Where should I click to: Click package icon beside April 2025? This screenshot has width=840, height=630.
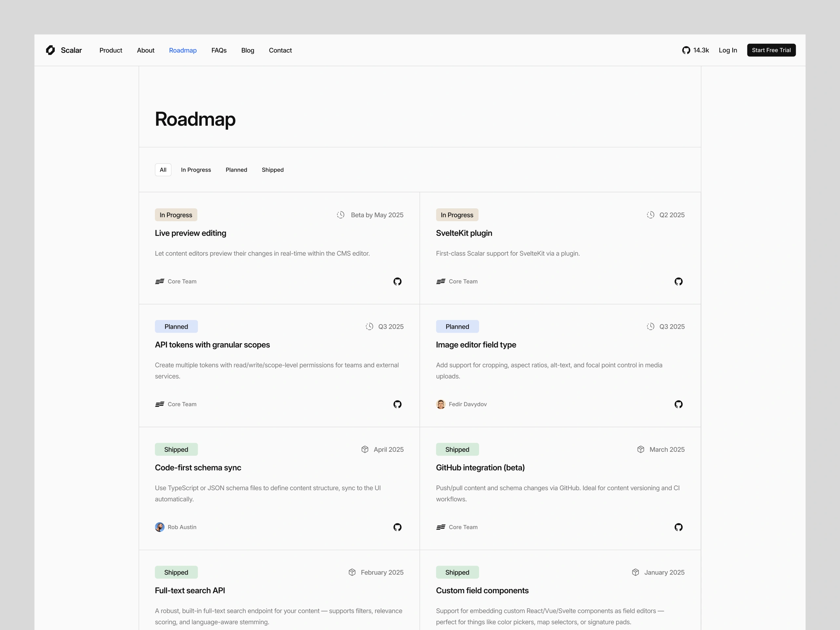pos(365,449)
